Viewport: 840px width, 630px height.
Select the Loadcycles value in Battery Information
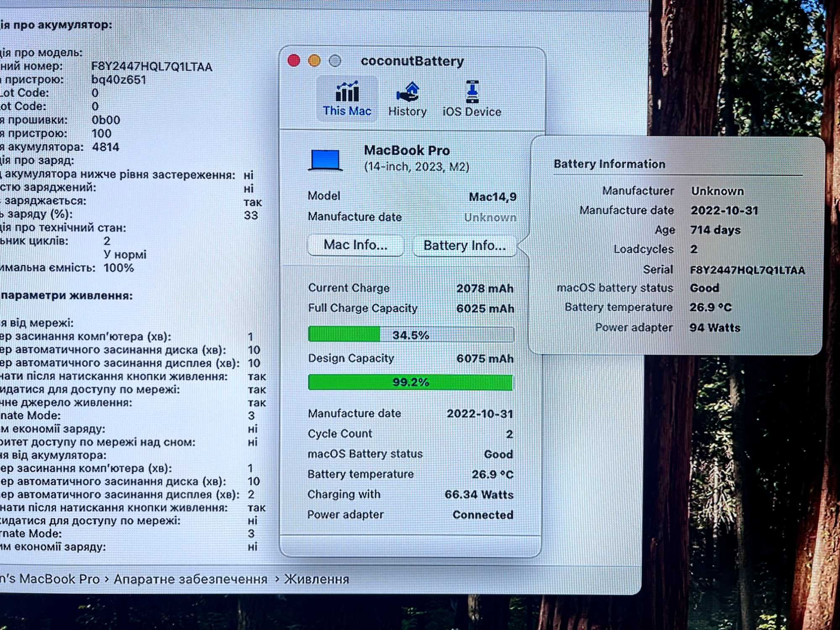click(694, 249)
